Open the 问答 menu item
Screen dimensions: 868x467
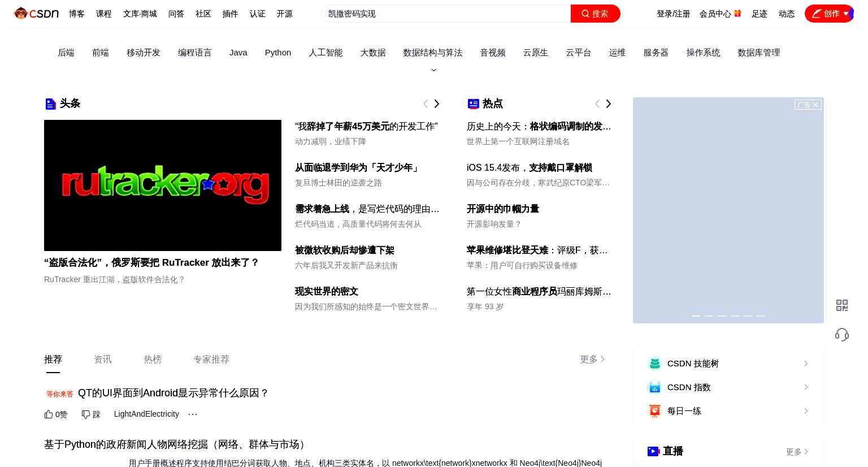click(176, 14)
